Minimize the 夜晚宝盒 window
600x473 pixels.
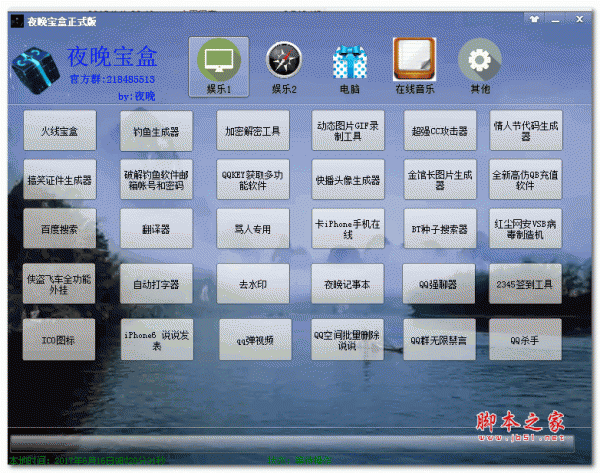556,19
